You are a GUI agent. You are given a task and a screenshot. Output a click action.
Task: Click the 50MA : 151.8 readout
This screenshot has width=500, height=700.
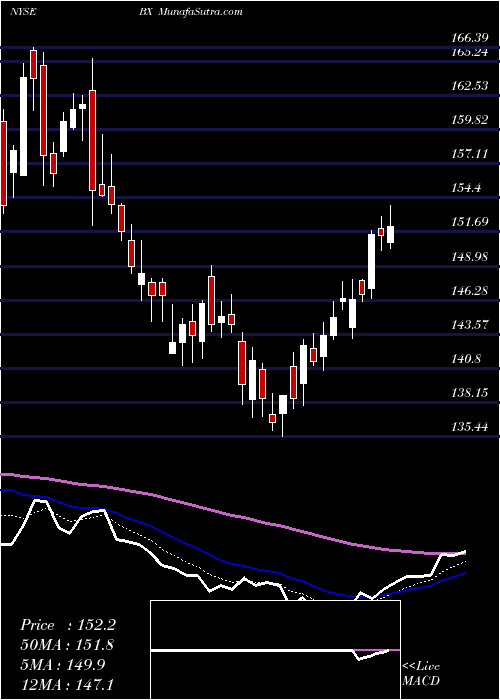pyautogui.click(x=67, y=645)
